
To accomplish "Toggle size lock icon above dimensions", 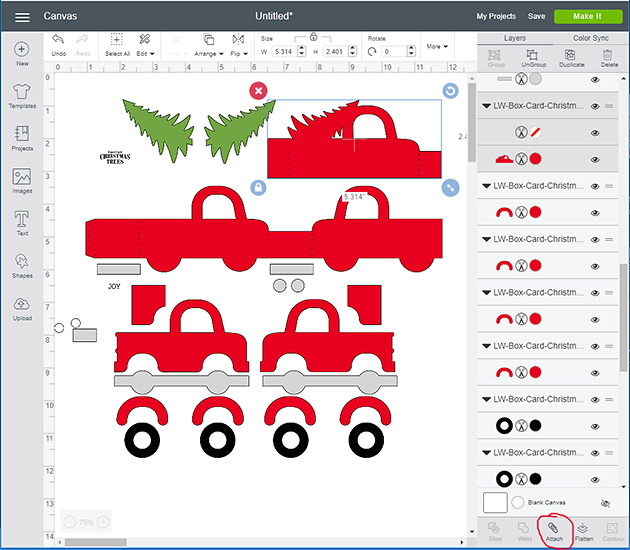I will click(x=313, y=37).
